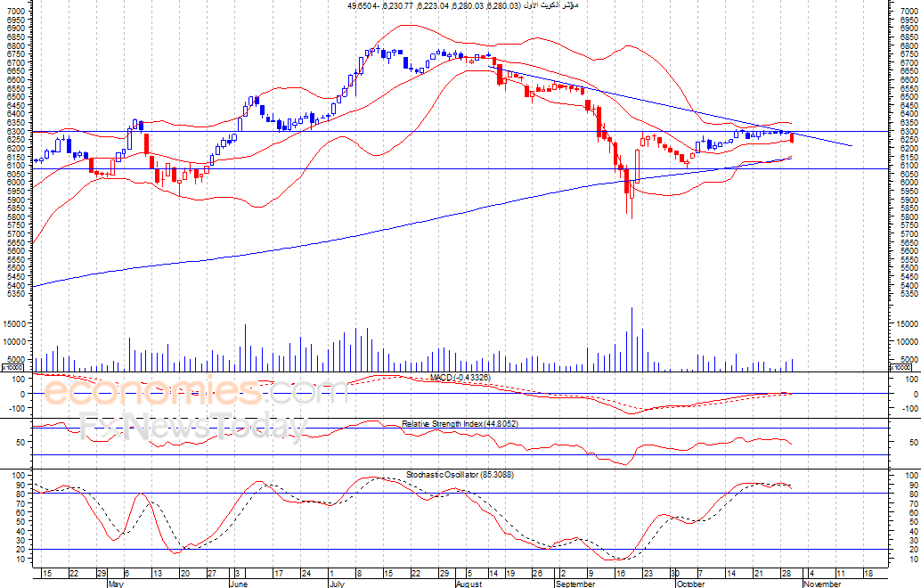Click the last red candlestick near trendline
The width and height of the screenshot is (921, 588).
tap(793, 138)
